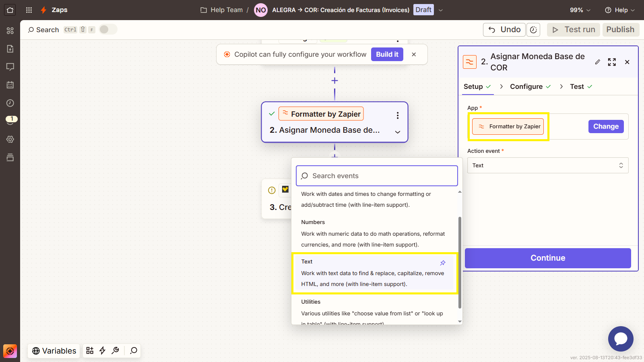Open the status badge icon showing 1
Image resolution: width=644 pixels, height=362 pixels.
tap(11, 119)
